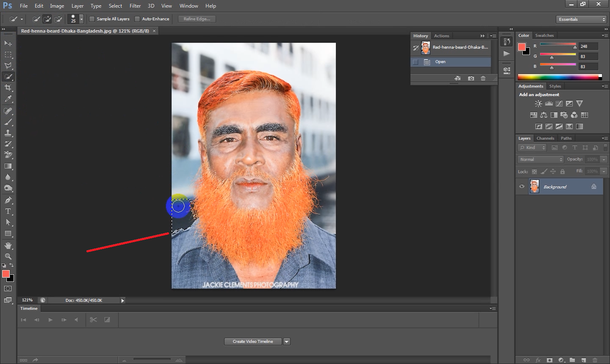Expand the Create Video Timeline options arrow
This screenshot has width=610, height=364.
click(287, 342)
